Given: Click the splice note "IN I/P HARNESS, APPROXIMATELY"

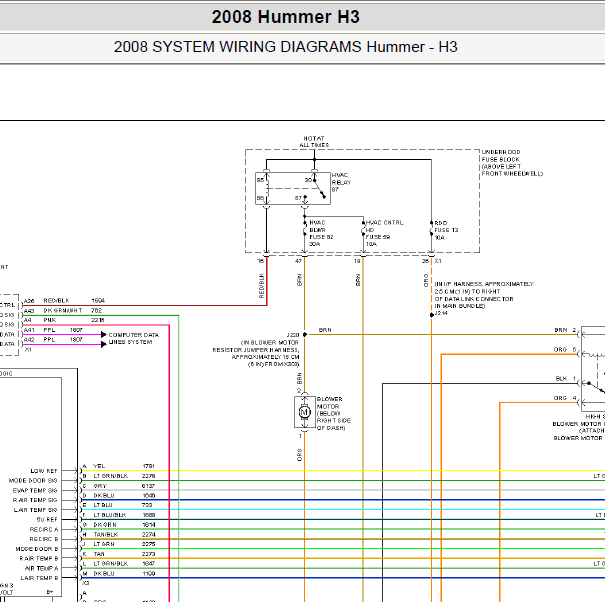Looking at the screenshot, I should [484, 295].
